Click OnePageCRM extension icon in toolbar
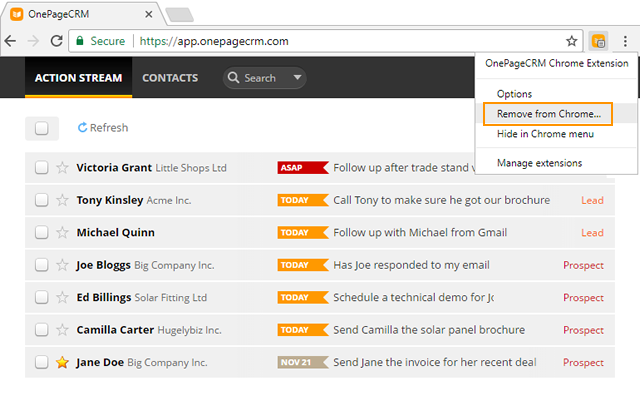Viewport: 640px width, 411px height. (x=598, y=41)
